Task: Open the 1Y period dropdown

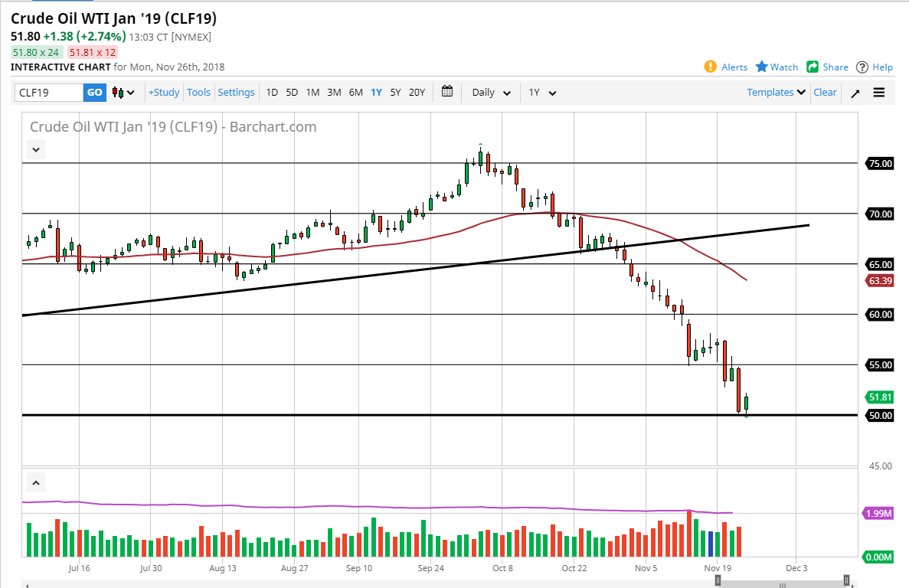Action: tap(542, 93)
